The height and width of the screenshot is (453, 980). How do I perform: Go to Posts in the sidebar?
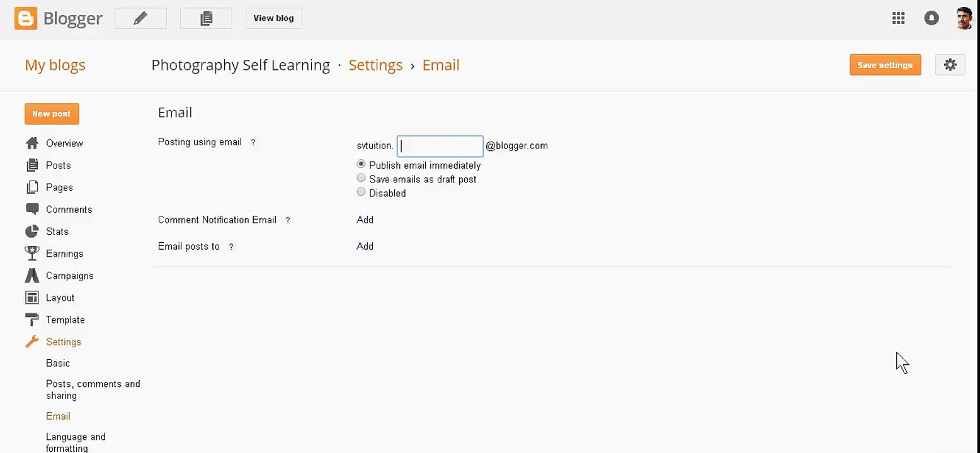point(58,165)
